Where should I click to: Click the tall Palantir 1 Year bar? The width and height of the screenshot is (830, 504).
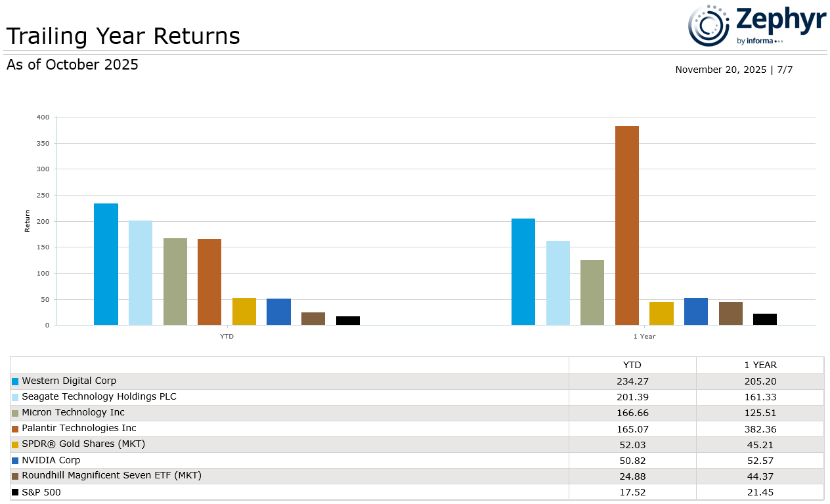point(626,225)
